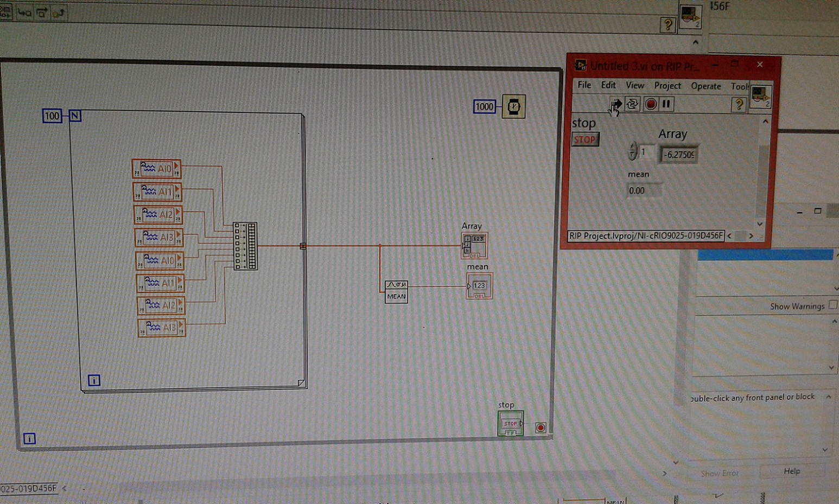Image resolution: width=839 pixels, height=504 pixels.
Task: Click the block diagram's scroll down arrow
Action: (676, 462)
